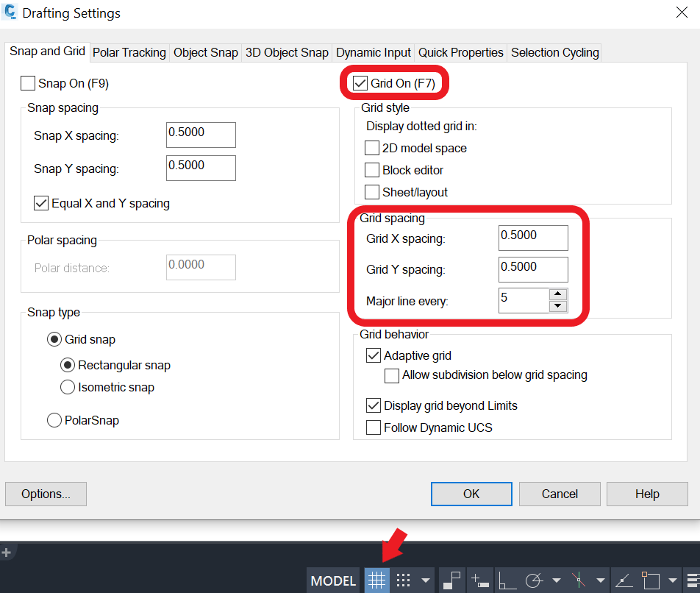Screen dimensions: 700x593
Task: Check the Sheet/layout dotted grid option
Action: pyautogui.click(x=372, y=192)
